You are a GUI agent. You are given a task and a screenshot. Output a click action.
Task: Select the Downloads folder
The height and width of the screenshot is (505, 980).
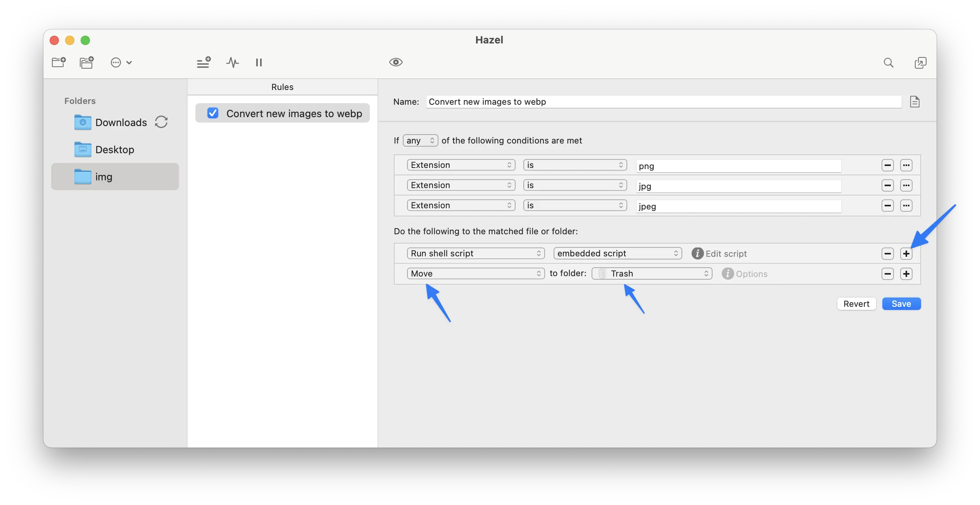click(x=115, y=123)
